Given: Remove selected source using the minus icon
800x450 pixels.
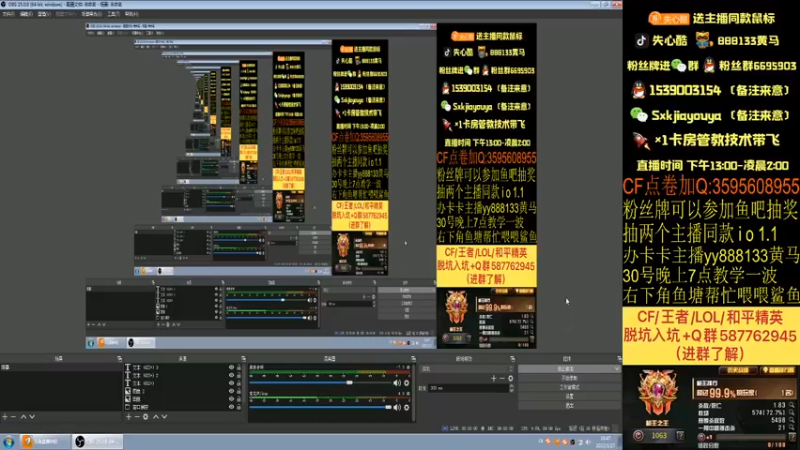Looking at the screenshot, I should pos(137,417).
